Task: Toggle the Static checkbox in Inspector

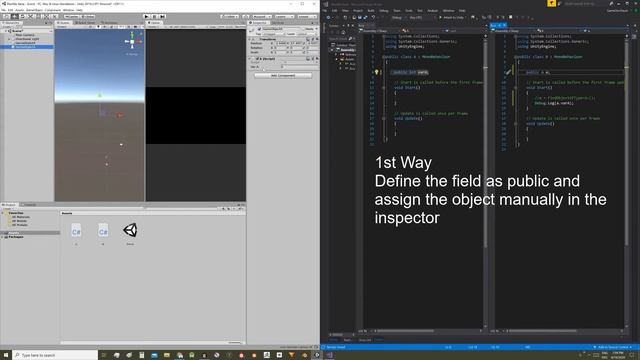Action: point(304,29)
